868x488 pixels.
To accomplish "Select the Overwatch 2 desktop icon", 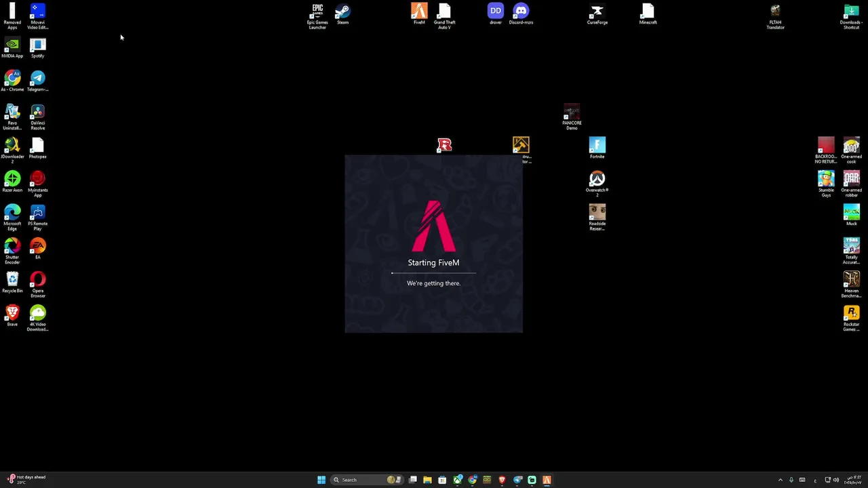I will pyautogui.click(x=597, y=184).
